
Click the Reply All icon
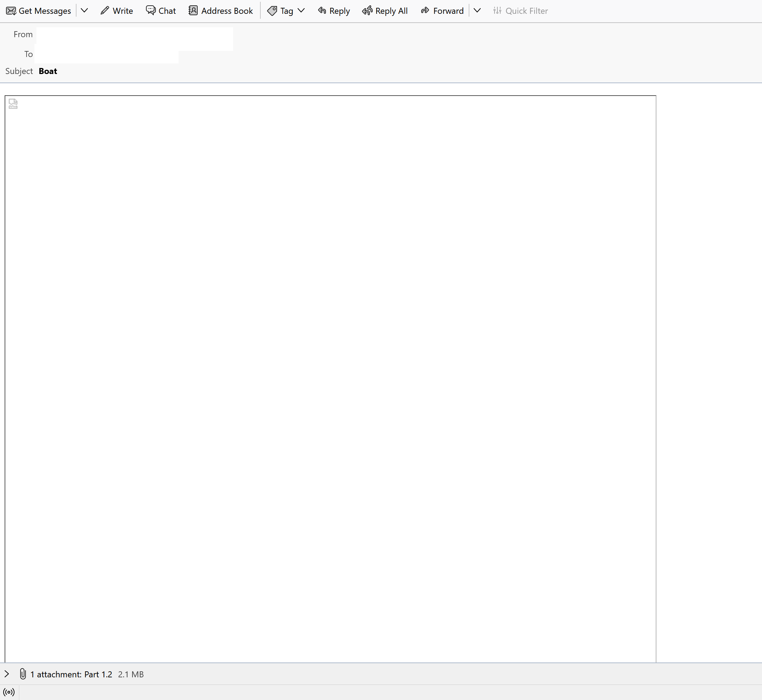coord(366,11)
